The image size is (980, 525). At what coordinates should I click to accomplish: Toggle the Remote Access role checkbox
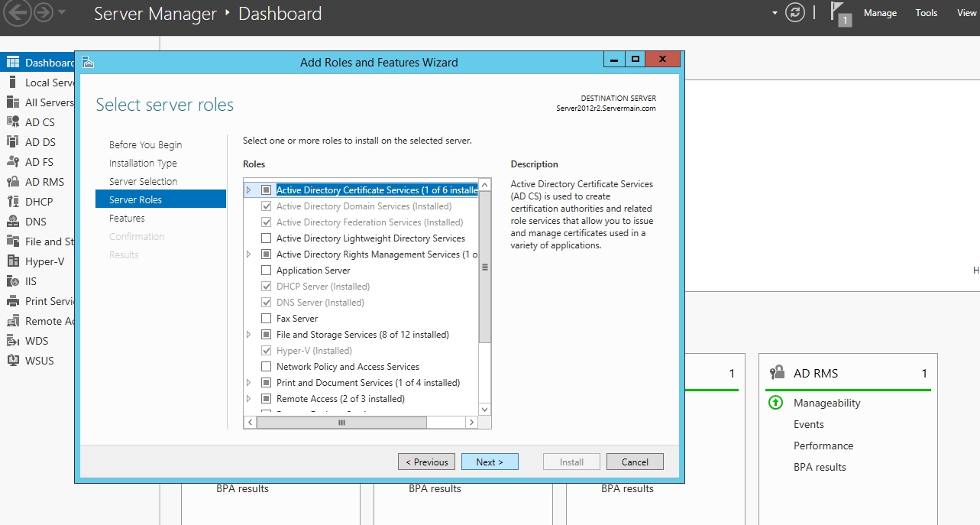tap(267, 399)
